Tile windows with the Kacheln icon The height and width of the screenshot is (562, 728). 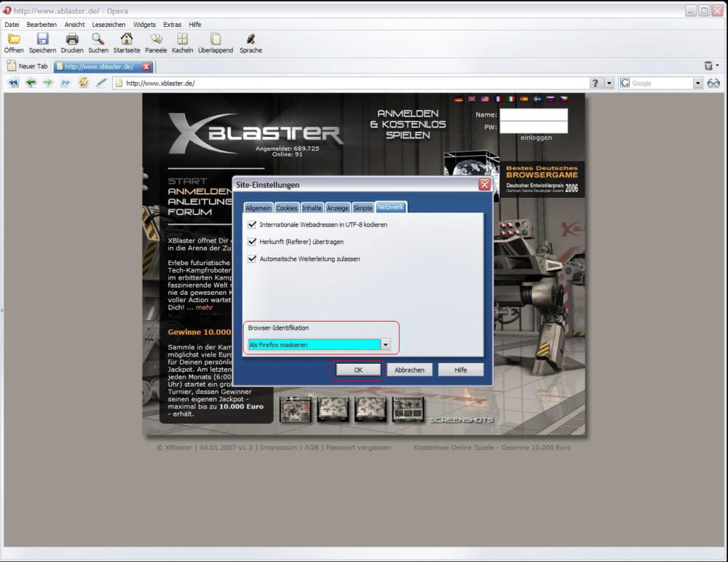[x=183, y=39]
